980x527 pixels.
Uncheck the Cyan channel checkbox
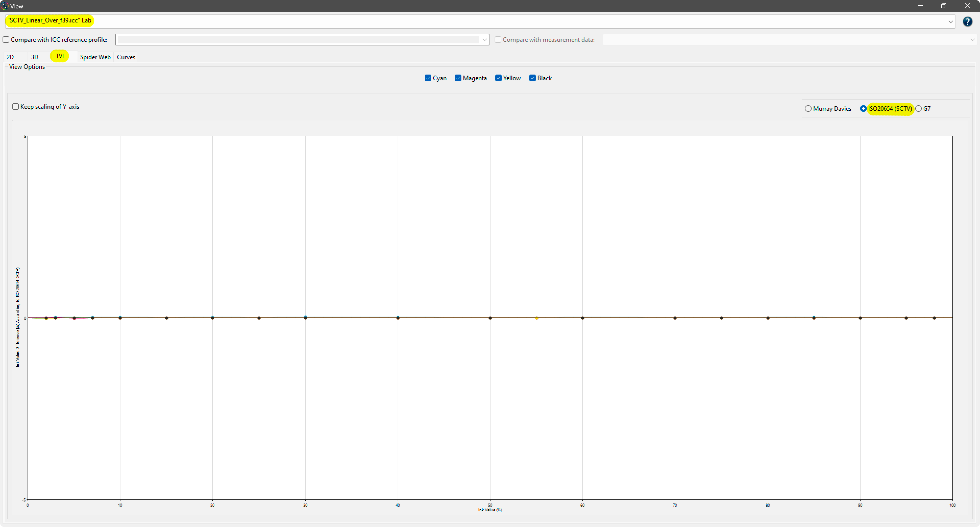point(428,78)
